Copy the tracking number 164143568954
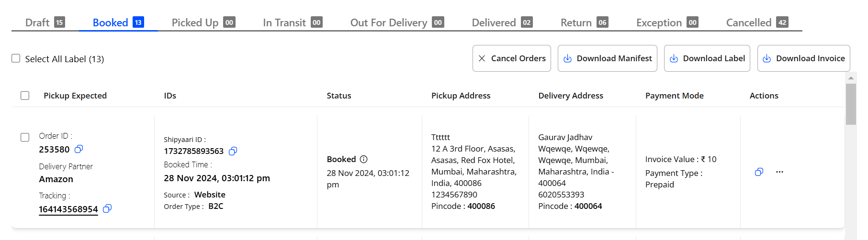Screen dimensions: 868x240 107,208
